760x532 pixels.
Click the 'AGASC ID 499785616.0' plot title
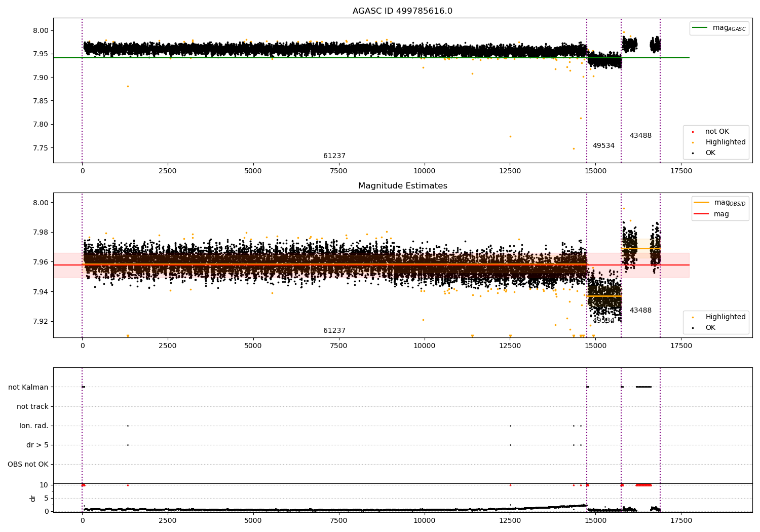click(x=403, y=11)
